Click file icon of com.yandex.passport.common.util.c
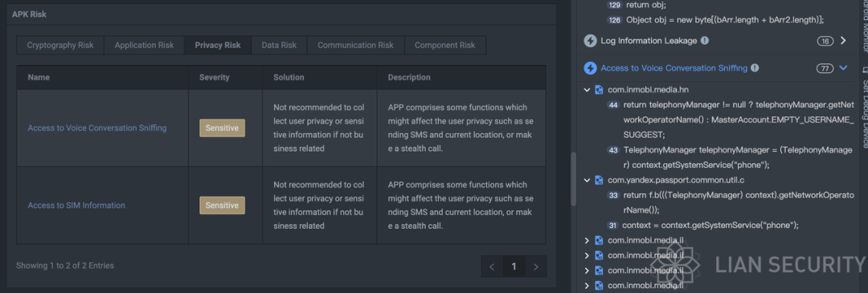Screen dimensions: 868x293 tap(599, 181)
